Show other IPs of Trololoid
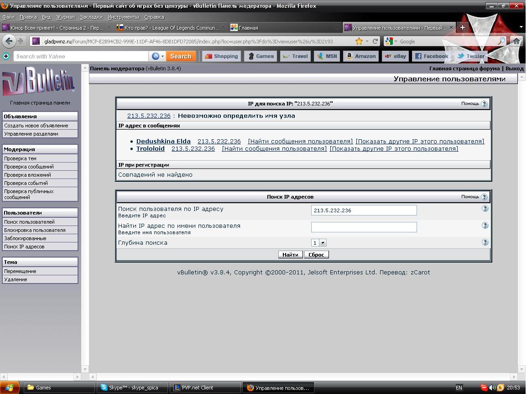Viewport: 532px width, 394px height. 394,149
